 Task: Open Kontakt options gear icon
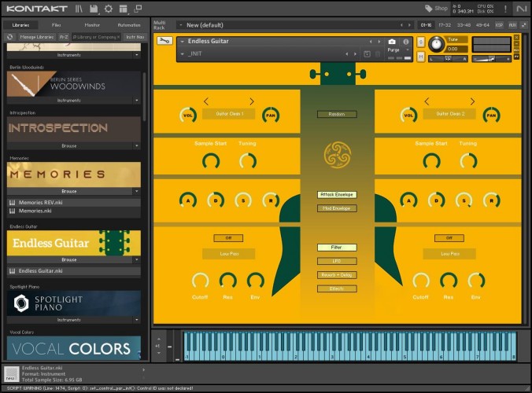[109, 9]
